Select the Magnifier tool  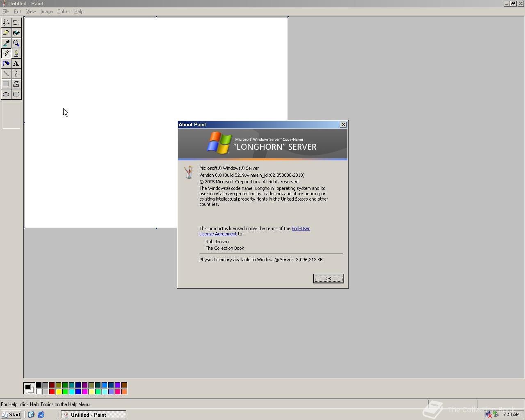coord(16,43)
